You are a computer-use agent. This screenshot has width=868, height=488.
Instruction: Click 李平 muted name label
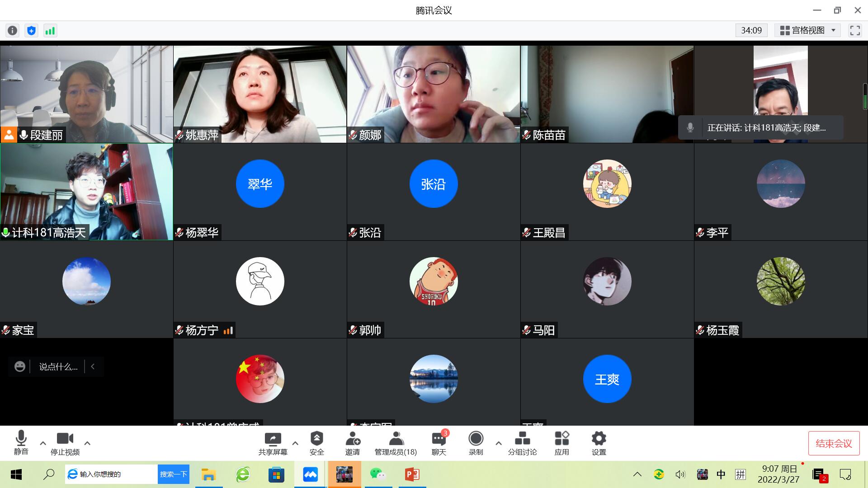[x=713, y=233]
